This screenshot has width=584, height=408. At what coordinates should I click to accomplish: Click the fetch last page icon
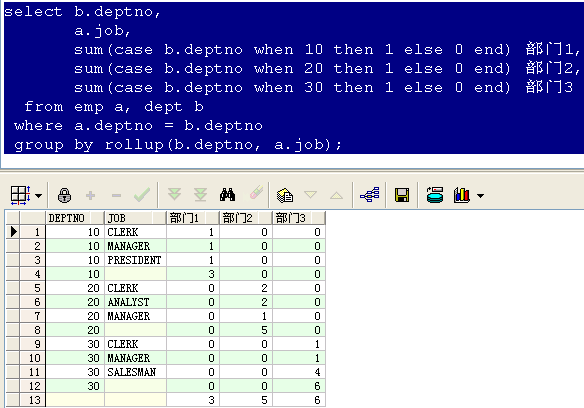(200, 194)
